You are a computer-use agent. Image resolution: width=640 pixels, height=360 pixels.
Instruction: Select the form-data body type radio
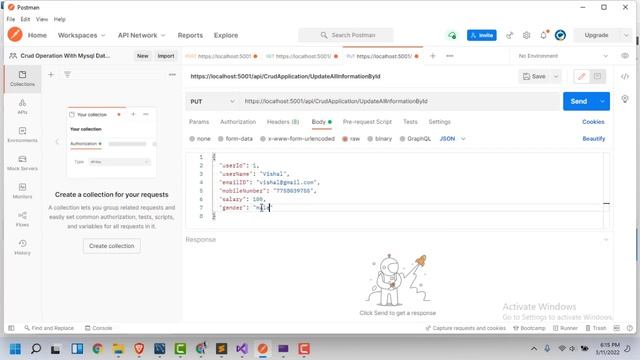pyautogui.click(x=220, y=139)
